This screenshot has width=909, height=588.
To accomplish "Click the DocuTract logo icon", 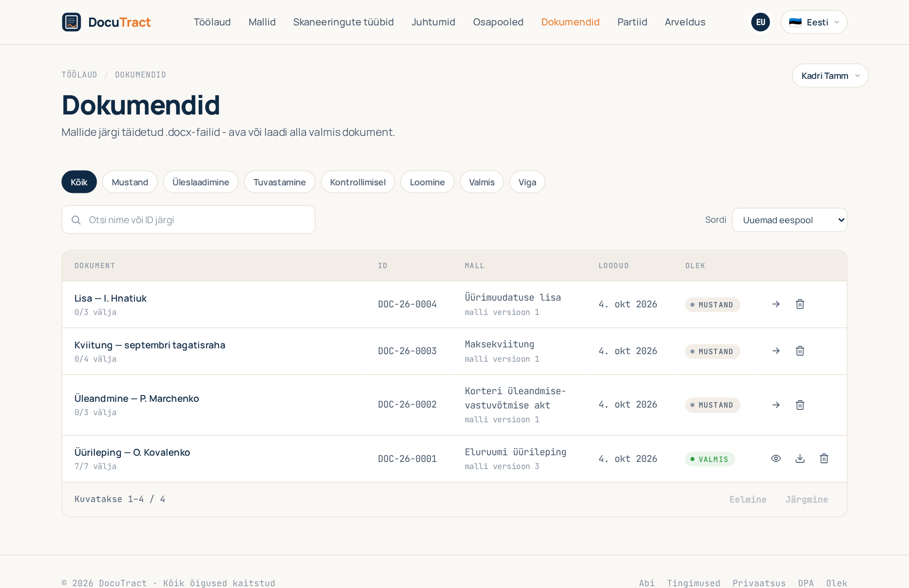I will pos(71,22).
